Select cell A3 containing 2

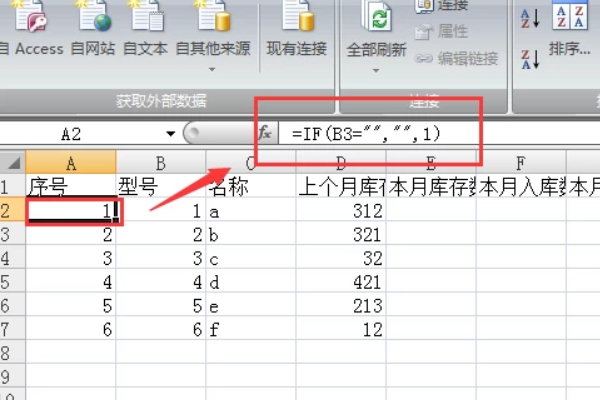pos(71,234)
